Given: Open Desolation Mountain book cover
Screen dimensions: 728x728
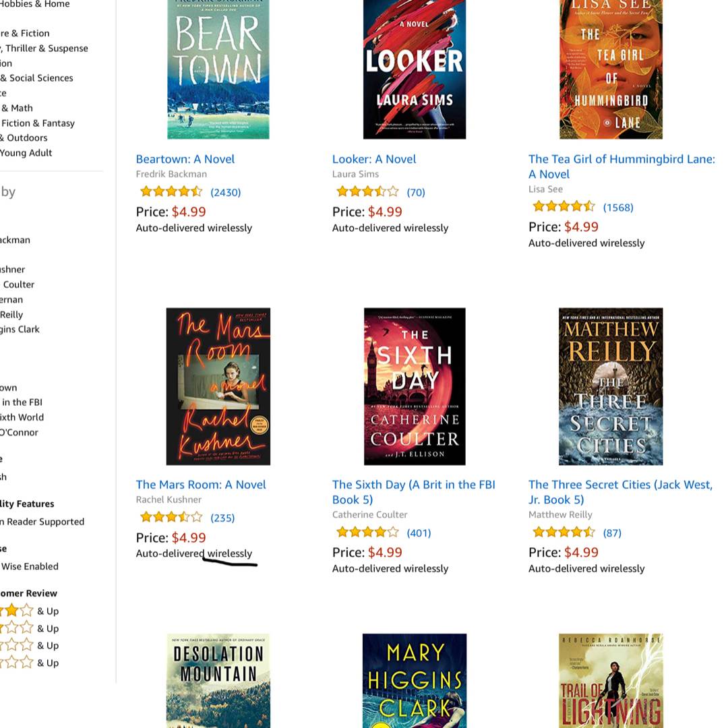Looking at the screenshot, I should (x=218, y=681).
